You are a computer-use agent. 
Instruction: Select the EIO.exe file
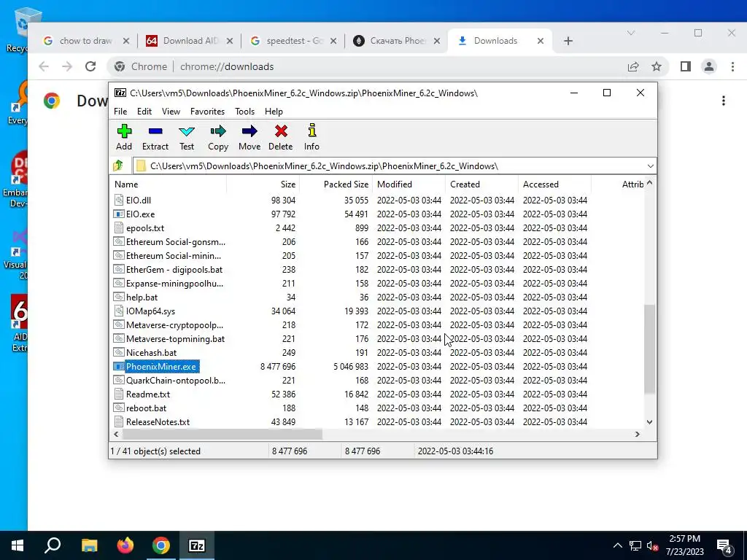point(140,214)
